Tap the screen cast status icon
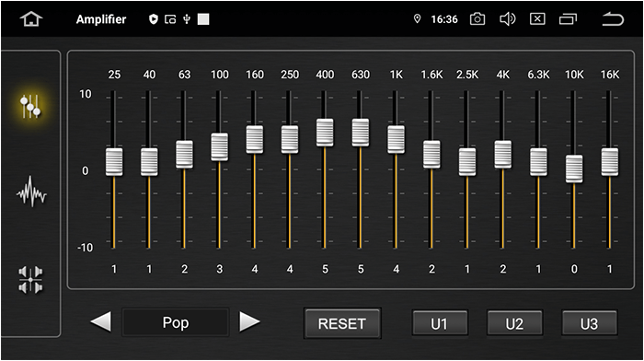The height and width of the screenshot is (361, 644). [170, 19]
